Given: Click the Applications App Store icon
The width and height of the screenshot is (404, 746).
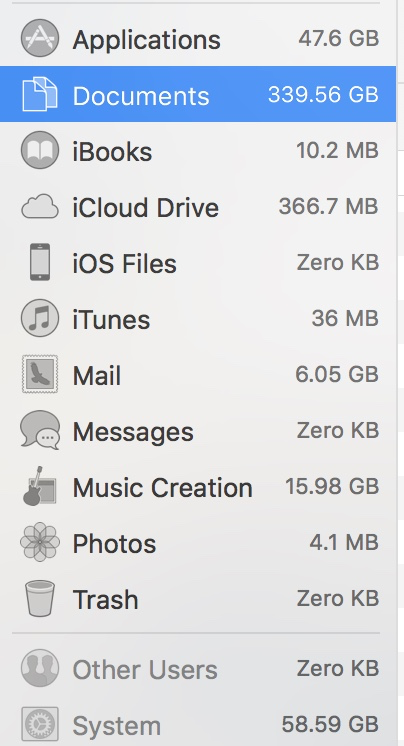Looking at the screenshot, I should tap(40, 38).
